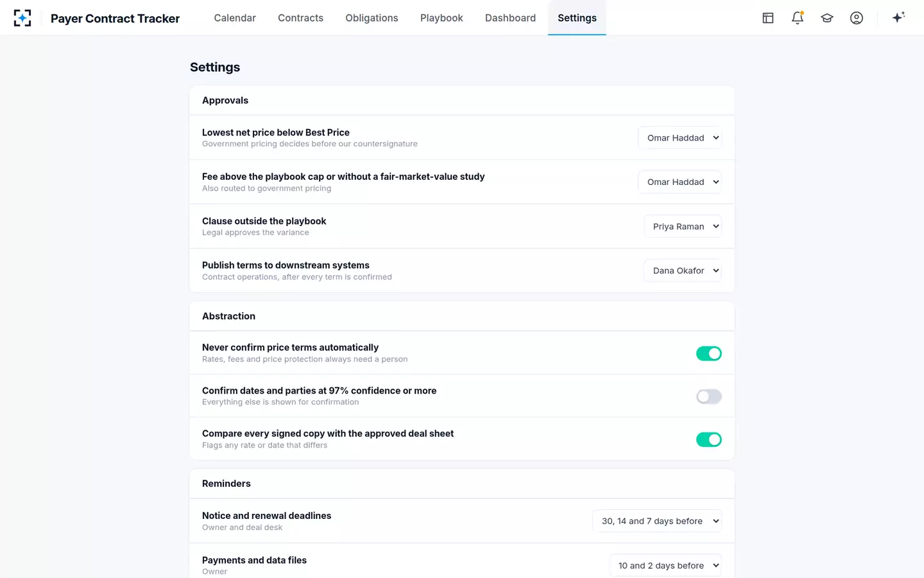Open Payments and data files reminder dropdown

[665, 566]
